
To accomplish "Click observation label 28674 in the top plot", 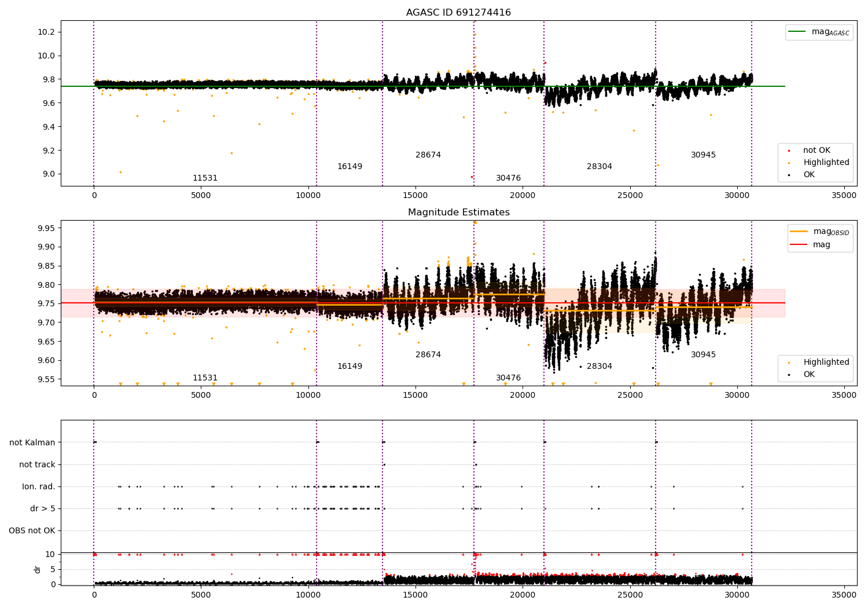I will pyautogui.click(x=428, y=155).
